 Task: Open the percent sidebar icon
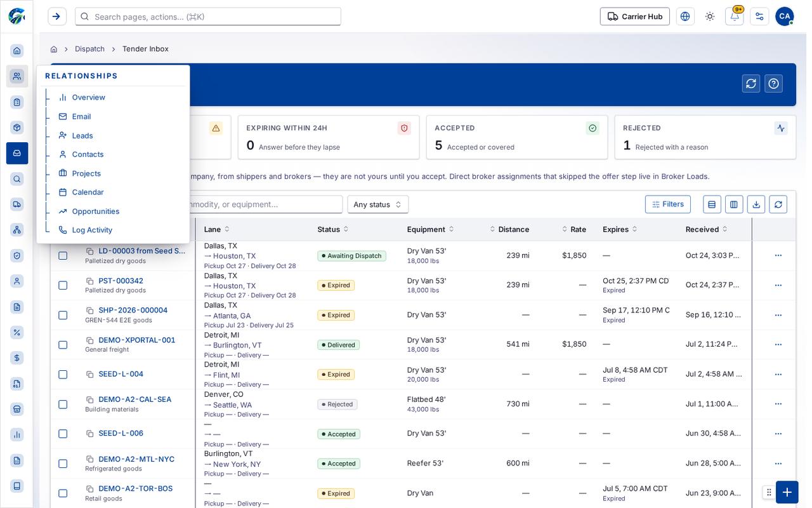[17, 332]
